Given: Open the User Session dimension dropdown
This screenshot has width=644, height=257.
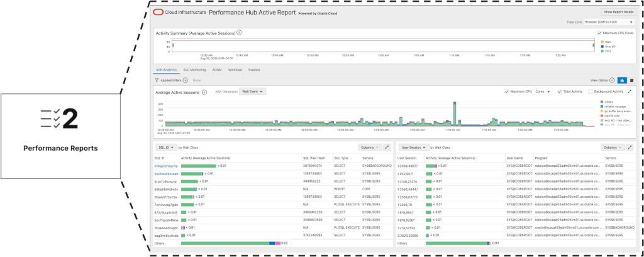Looking at the screenshot, I should point(413,147).
